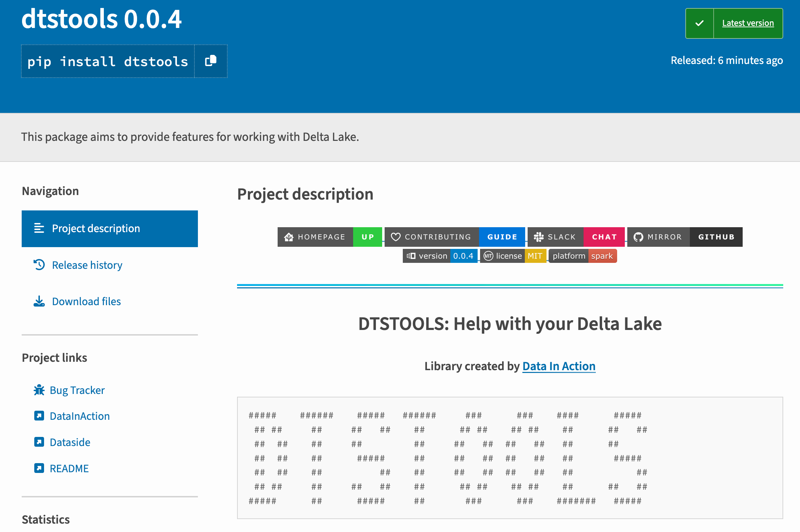Click the version 0.0.4 badge
Viewport: 800px width, 532px height.
pos(440,256)
